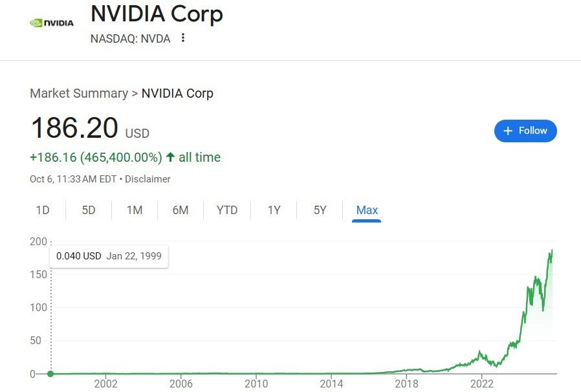Click the 2022 mark on chart axis
Viewport: 581px width, 392px height.
coord(482,384)
